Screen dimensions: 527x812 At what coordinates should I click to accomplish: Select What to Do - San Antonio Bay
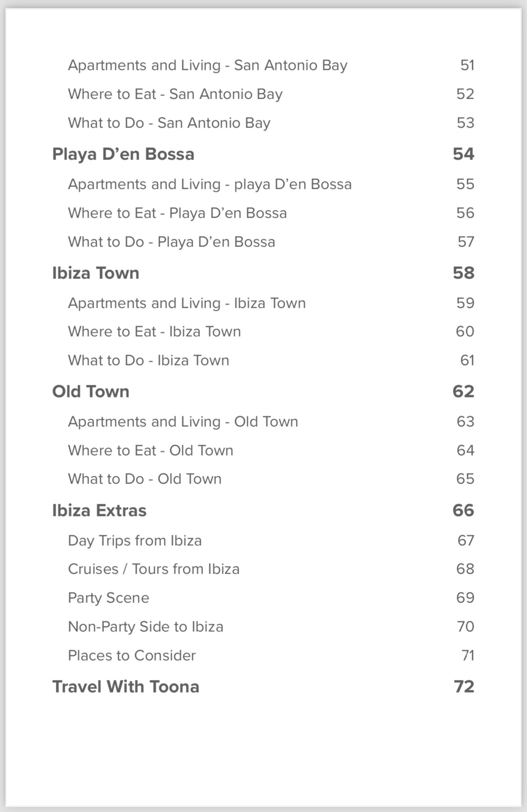169,123
